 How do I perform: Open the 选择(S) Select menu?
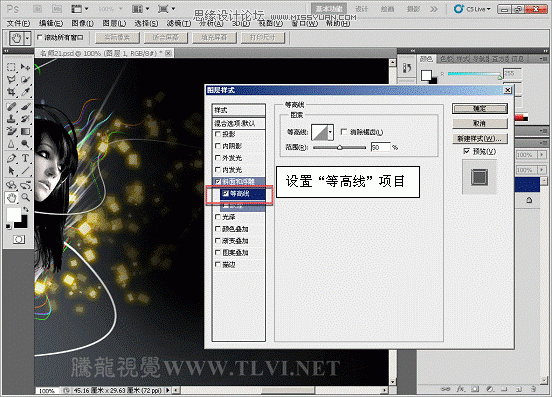pos(146,24)
